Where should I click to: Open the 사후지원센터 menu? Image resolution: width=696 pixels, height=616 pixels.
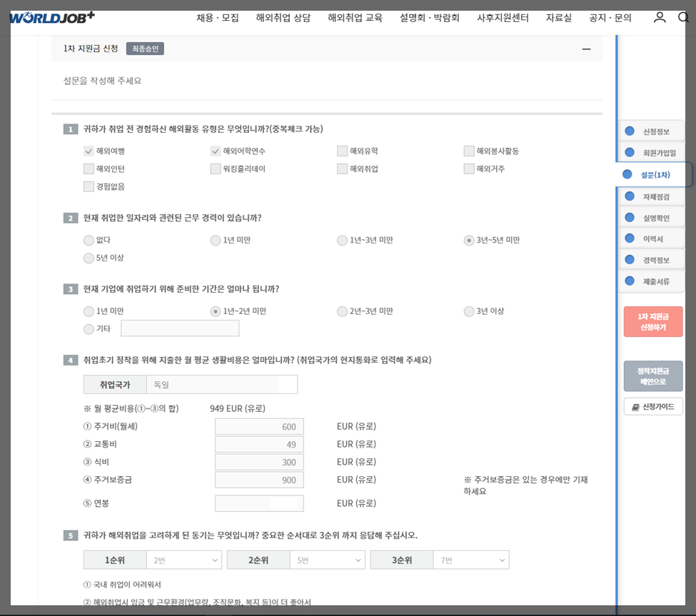point(503,18)
